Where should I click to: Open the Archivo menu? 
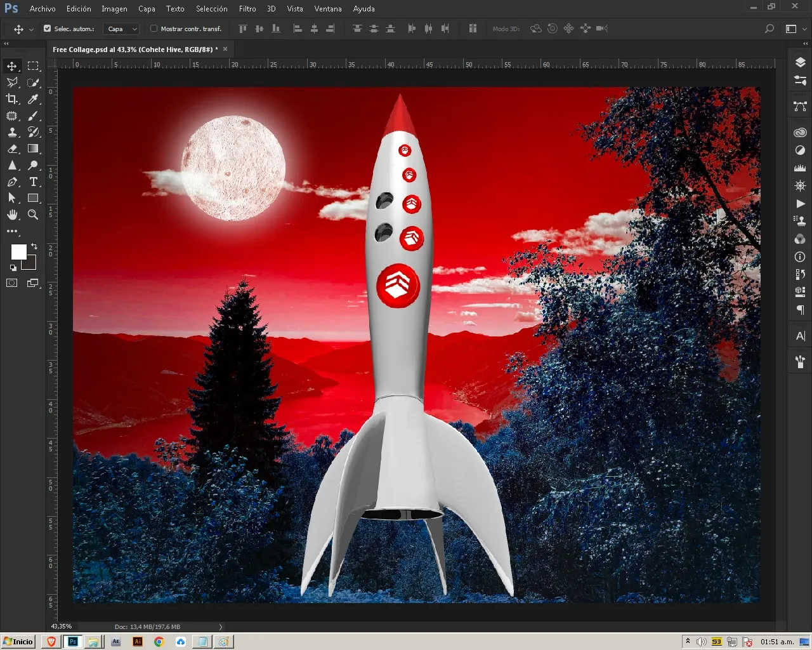(43, 9)
